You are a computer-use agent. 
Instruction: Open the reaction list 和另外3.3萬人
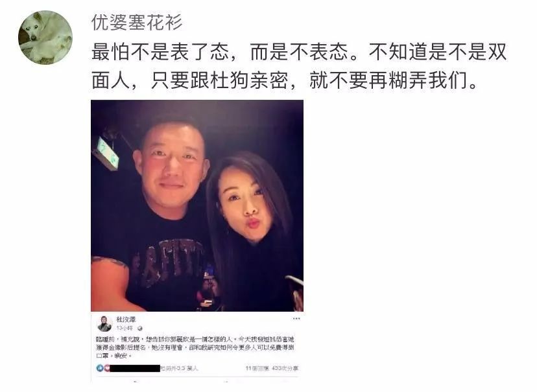(x=179, y=369)
